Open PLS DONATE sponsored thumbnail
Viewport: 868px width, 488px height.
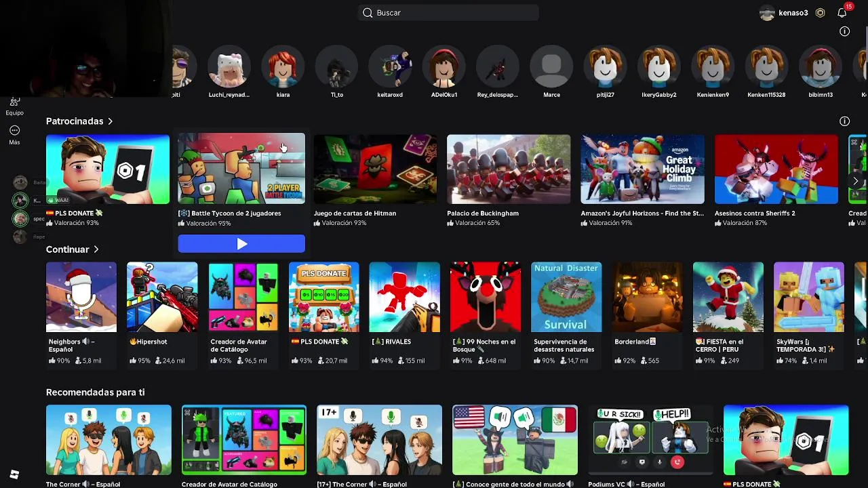[x=108, y=169]
